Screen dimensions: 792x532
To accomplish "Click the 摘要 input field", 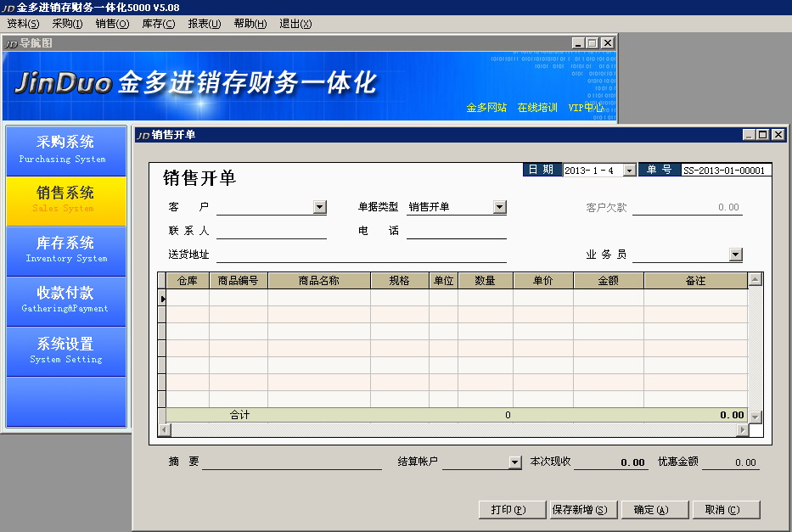I will point(292,462).
